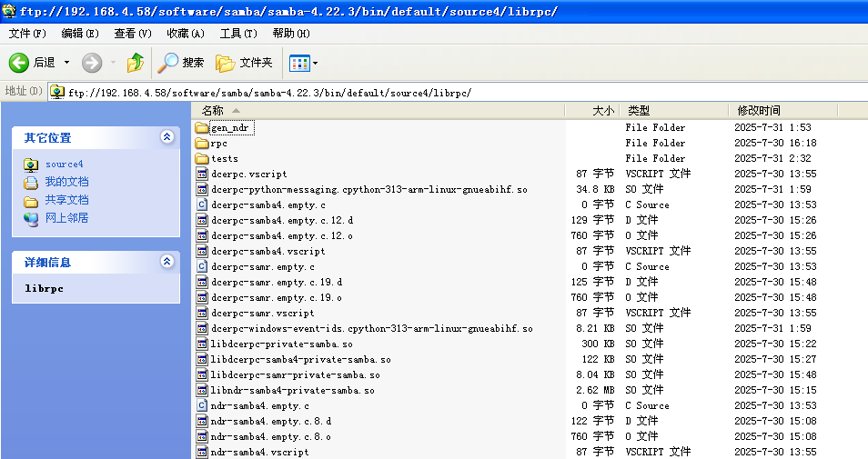Sort by the 名称 column header
This screenshot has width=868, height=459.
[378, 111]
